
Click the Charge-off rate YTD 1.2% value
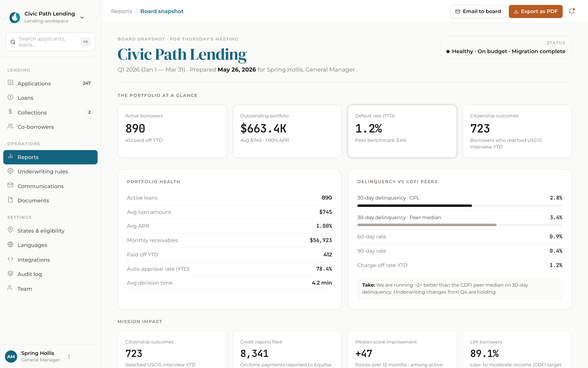556,265
